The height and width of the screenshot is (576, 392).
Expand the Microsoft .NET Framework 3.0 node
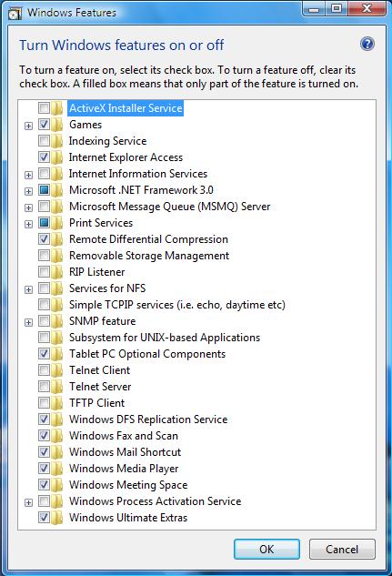click(28, 191)
